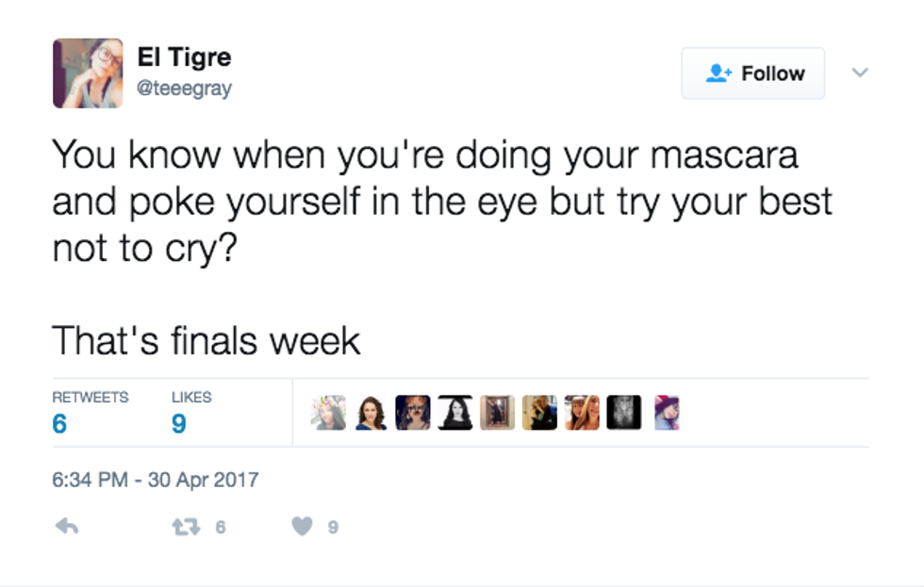
Task: Click the liker avatar showing two blonde girls
Action: (x=582, y=413)
